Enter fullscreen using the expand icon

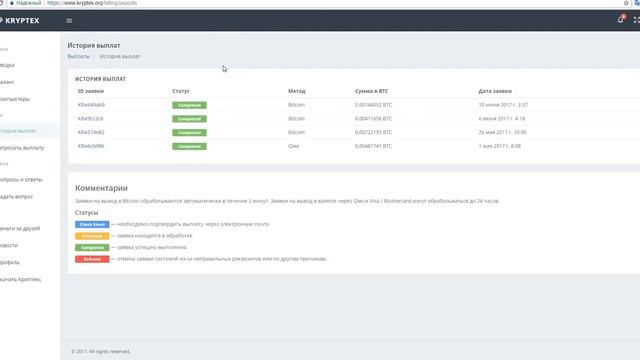click(636, 20)
